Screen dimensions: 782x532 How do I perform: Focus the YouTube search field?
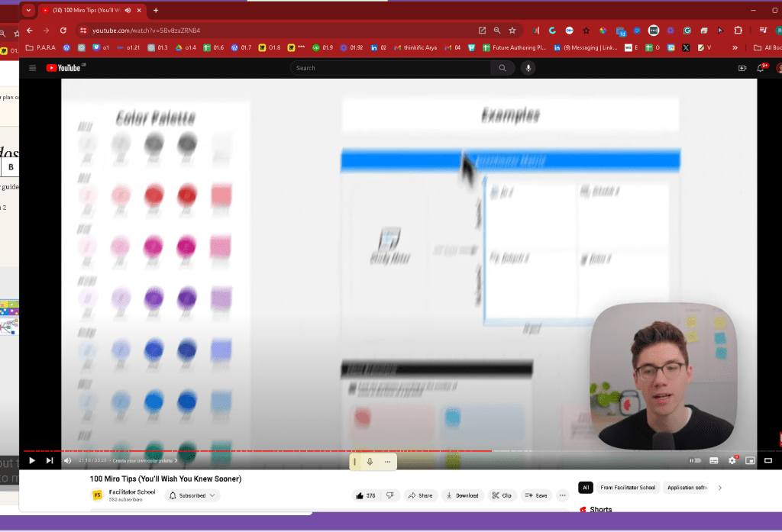[392, 68]
